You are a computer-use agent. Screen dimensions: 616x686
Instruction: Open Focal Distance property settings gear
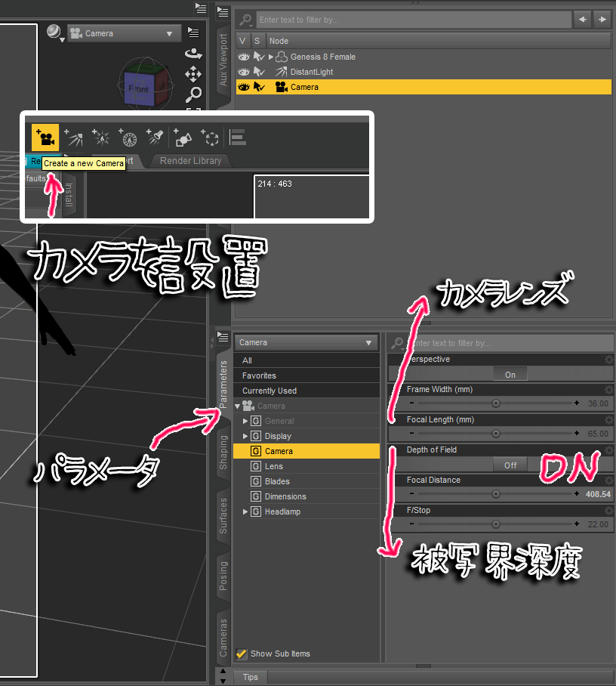pyautogui.click(x=609, y=481)
